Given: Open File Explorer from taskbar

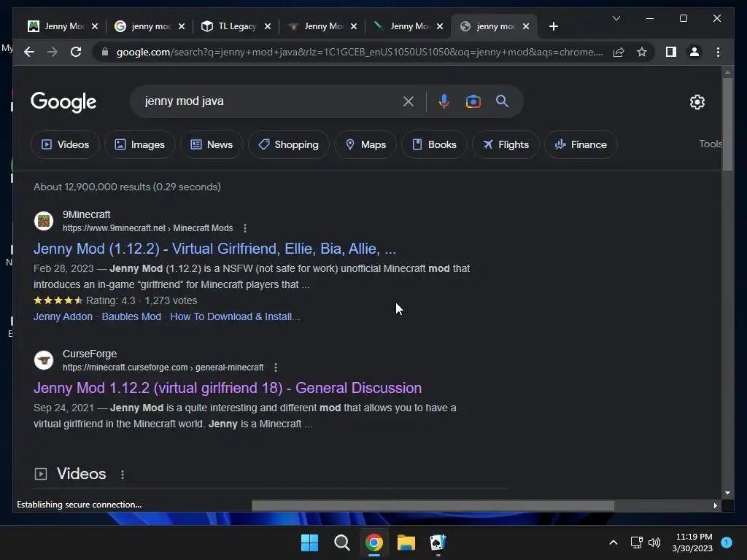Looking at the screenshot, I should click(x=406, y=542).
